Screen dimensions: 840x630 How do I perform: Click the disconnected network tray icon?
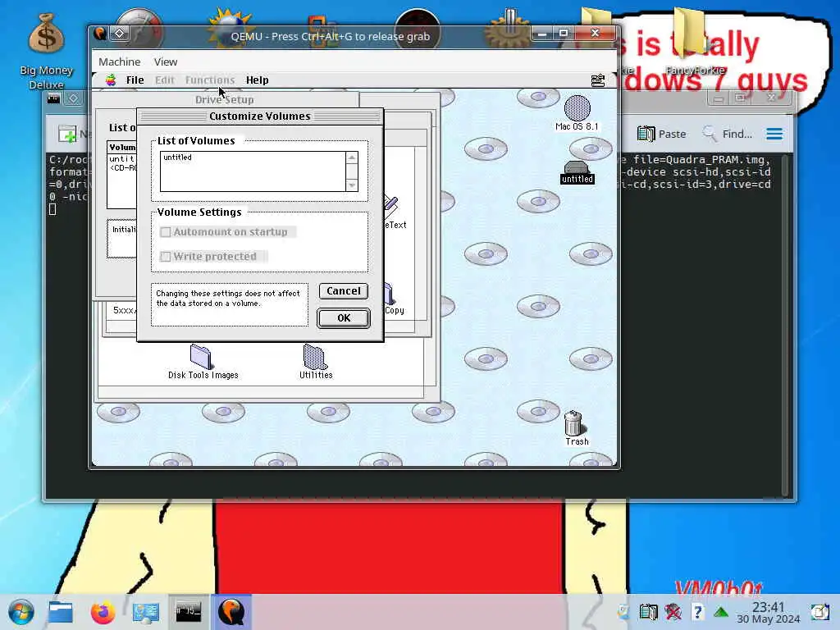[673, 612]
